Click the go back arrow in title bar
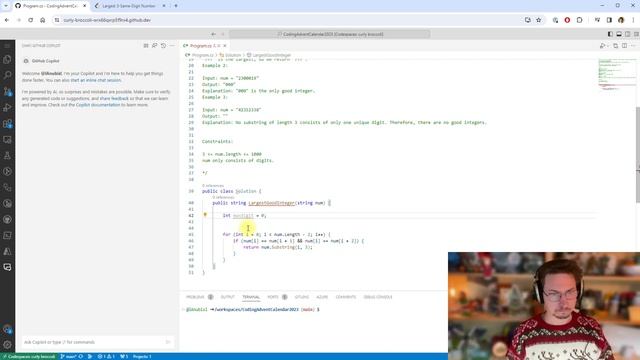This screenshot has width=640, height=360. click(213, 34)
